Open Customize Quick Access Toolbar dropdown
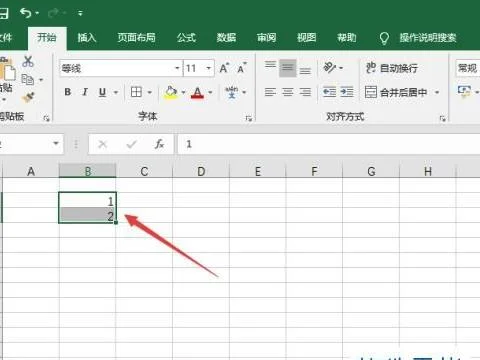The image size is (480, 360). tap(80, 13)
